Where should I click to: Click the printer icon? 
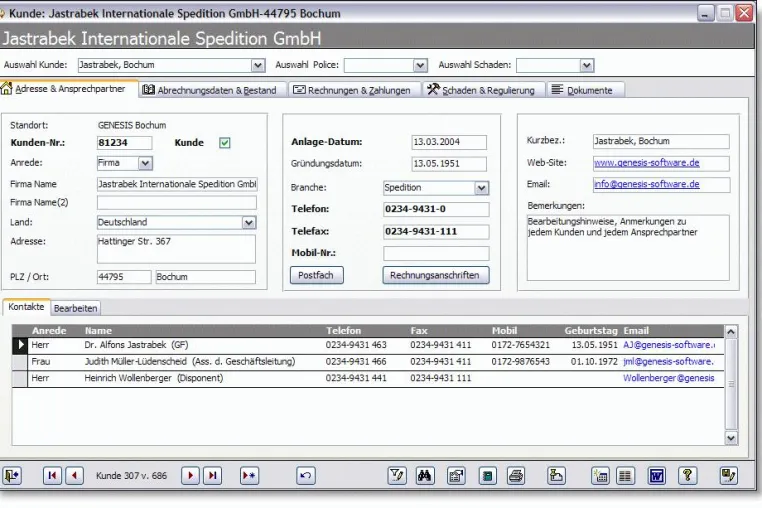point(516,475)
